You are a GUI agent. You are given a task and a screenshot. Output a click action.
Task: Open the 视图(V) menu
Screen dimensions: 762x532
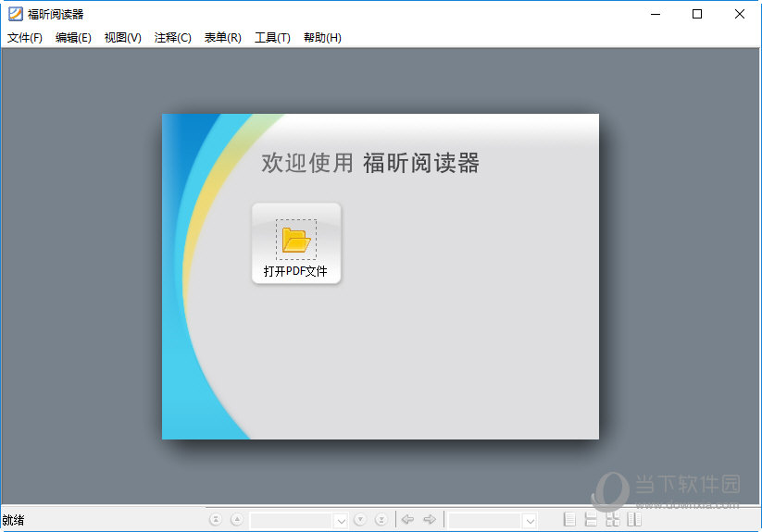123,37
